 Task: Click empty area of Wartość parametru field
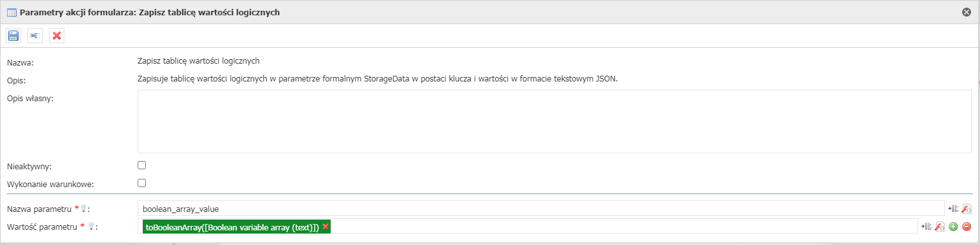click(624, 227)
